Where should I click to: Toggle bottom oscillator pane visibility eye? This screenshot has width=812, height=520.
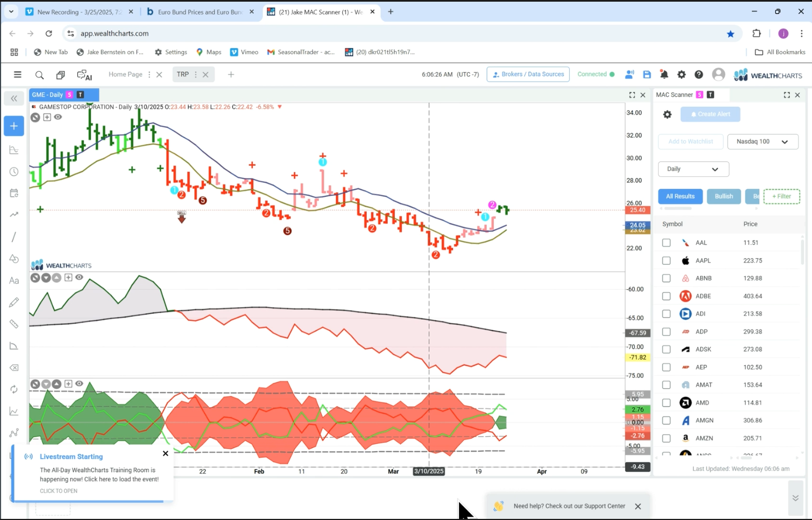pyautogui.click(x=79, y=384)
